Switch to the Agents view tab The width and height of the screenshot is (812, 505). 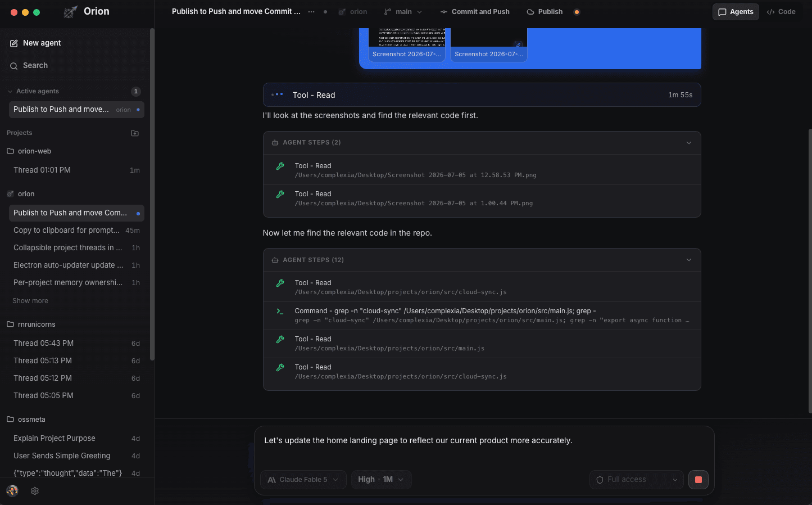(x=736, y=12)
